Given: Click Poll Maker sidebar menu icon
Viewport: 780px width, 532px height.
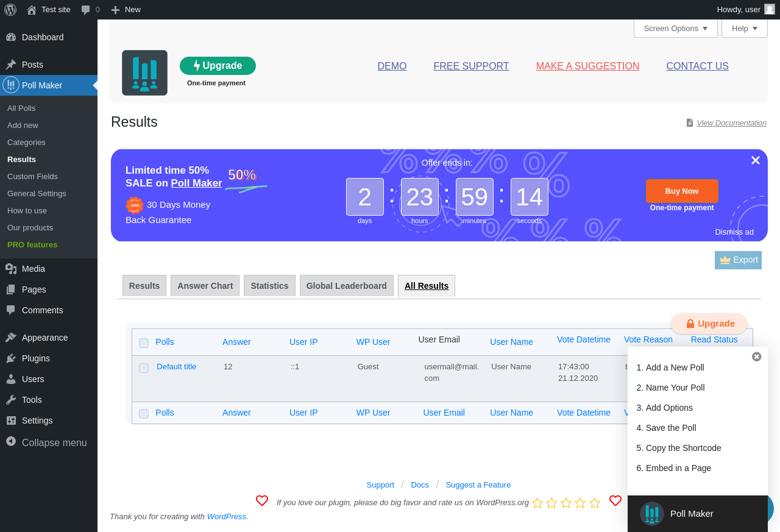Looking at the screenshot, I should 11,85.
